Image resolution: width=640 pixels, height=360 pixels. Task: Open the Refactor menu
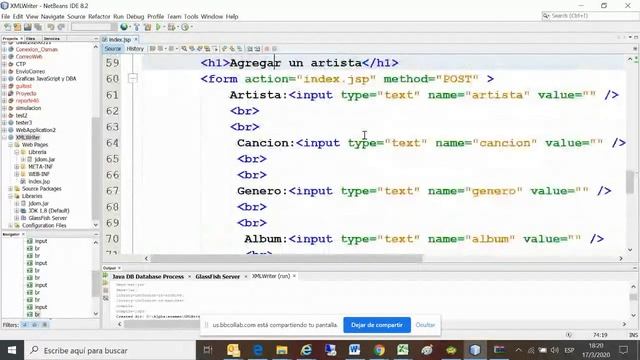(99, 17)
